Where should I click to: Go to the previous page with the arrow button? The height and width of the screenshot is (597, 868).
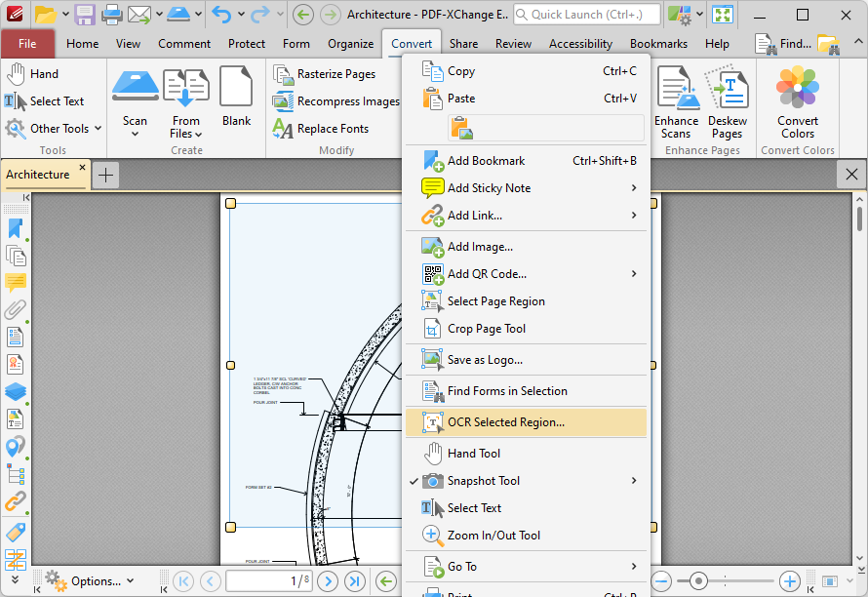(211, 581)
